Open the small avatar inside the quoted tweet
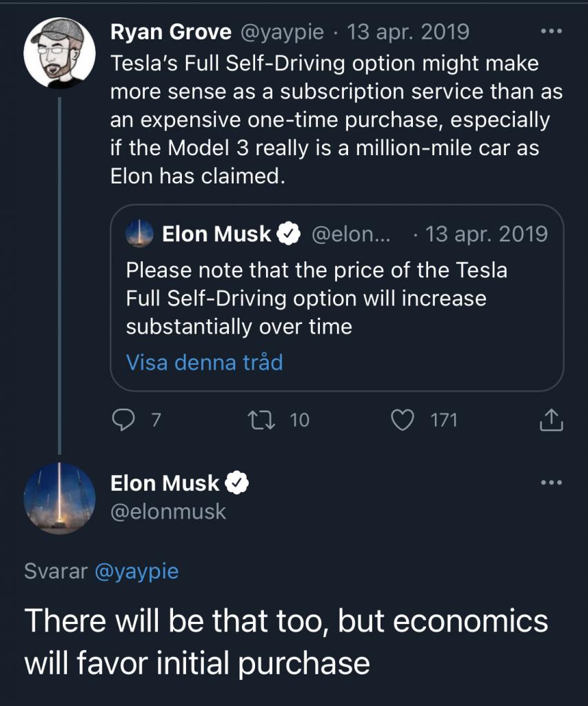 [x=139, y=234]
